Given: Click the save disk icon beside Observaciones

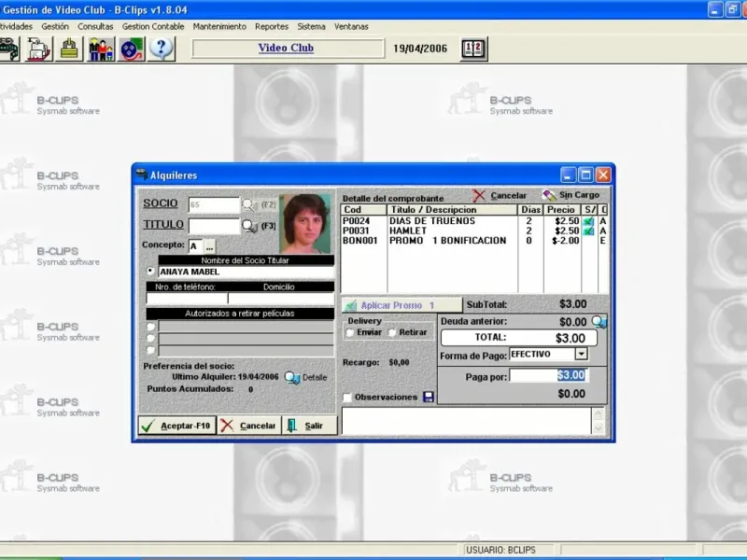Looking at the screenshot, I should point(429,398).
